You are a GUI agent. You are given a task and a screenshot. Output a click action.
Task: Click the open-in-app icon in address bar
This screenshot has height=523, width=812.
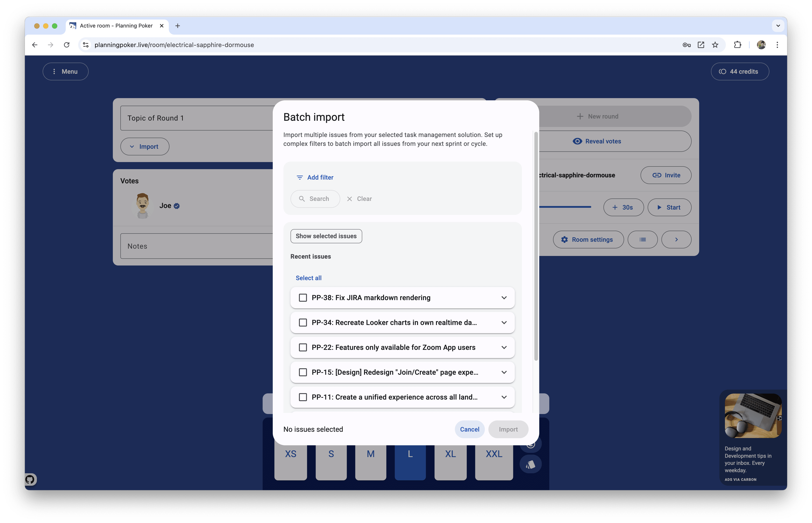point(701,45)
